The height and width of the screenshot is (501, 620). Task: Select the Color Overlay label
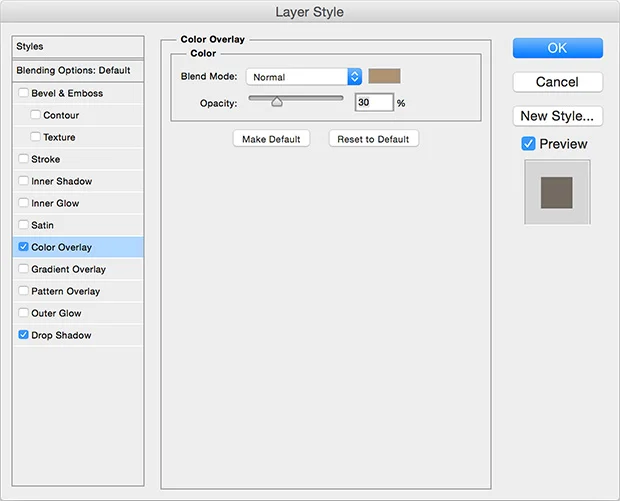coord(61,247)
